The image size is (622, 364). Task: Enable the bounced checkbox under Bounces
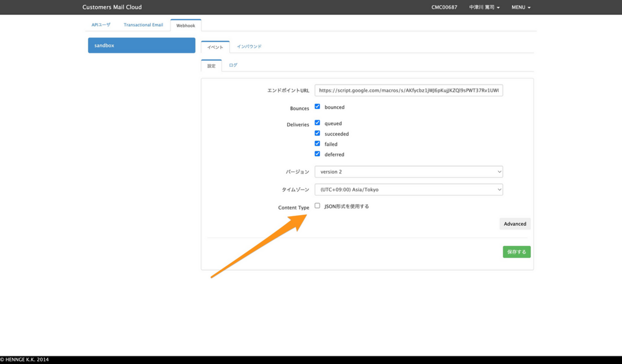pyautogui.click(x=317, y=106)
